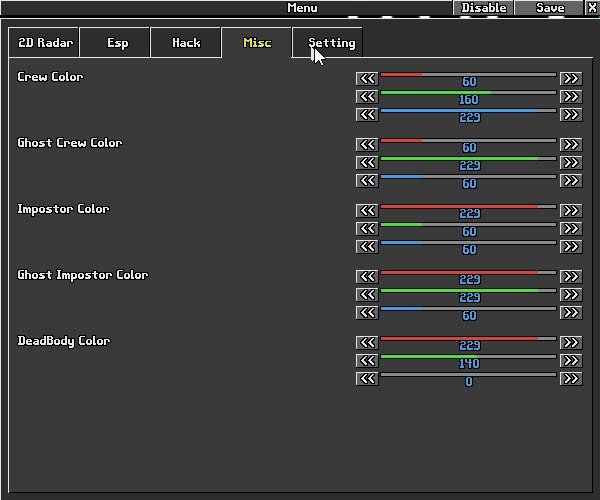Save the menu configuration
The image size is (600, 500).
(549, 8)
